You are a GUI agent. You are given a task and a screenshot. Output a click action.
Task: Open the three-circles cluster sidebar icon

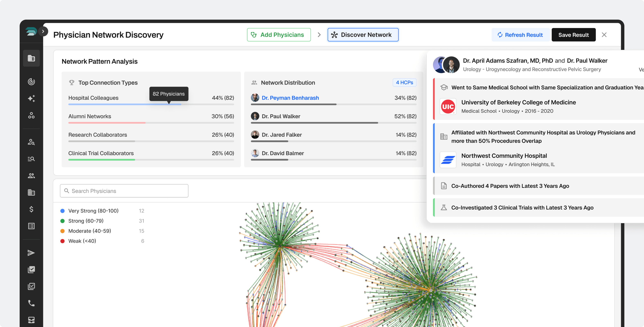pyautogui.click(x=31, y=115)
